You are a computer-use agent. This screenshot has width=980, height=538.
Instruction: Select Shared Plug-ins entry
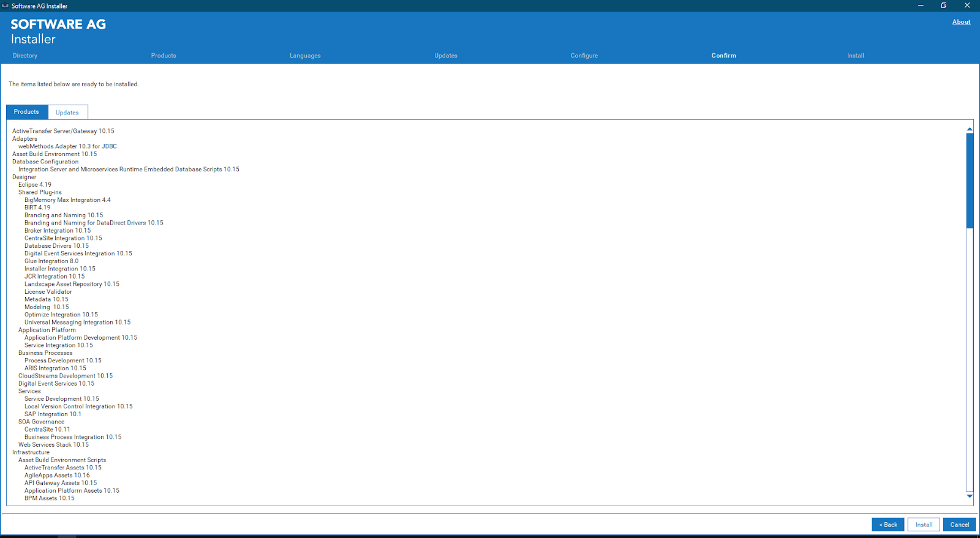click(40, 192)
